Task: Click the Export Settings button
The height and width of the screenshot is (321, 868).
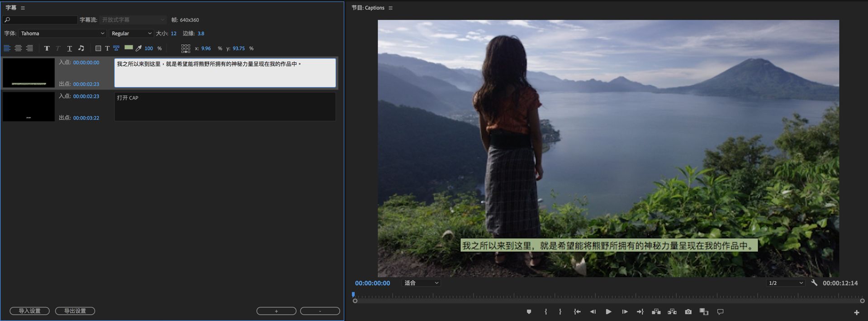Action: point(75,311)
